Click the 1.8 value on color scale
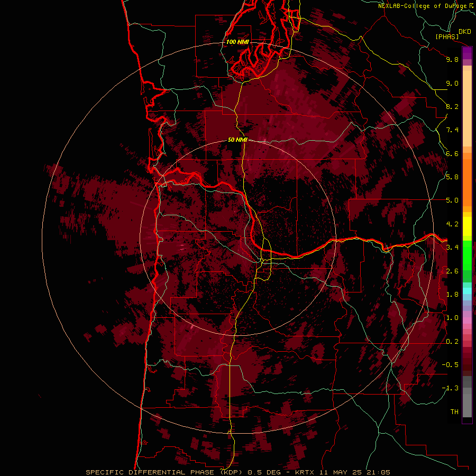Screen dimensions: 476x476 pyautogui.click(x=452, y=295)
